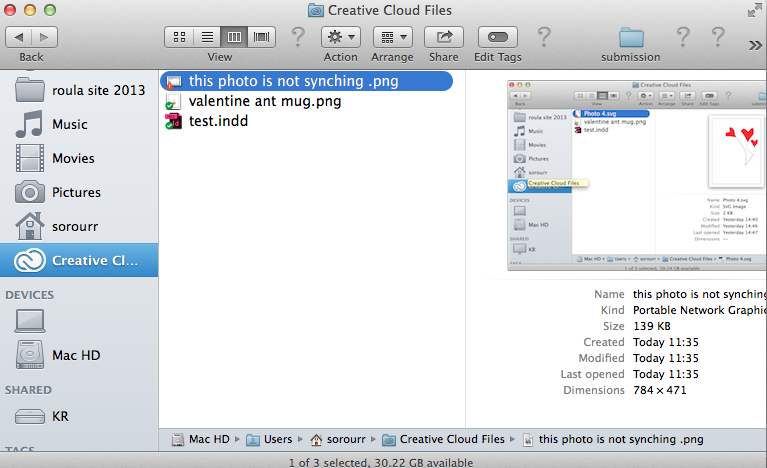Click the DEVICES section header
767x468 pixels.
(x=29, y=295)
